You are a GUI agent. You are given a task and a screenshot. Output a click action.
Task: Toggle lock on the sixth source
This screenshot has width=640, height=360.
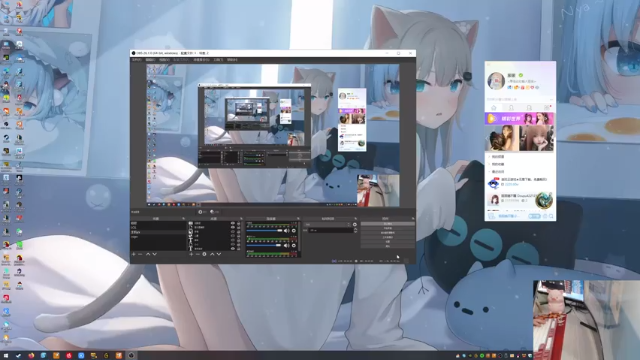pos(239,244)
